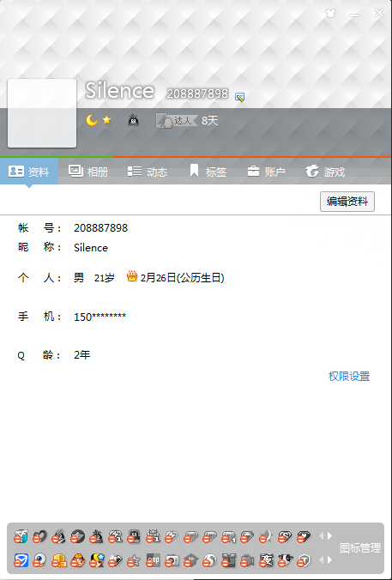The height and width of the screenshot is (580, 392).
Task: Click the phone number 150********
Action: tap(100, 317)
